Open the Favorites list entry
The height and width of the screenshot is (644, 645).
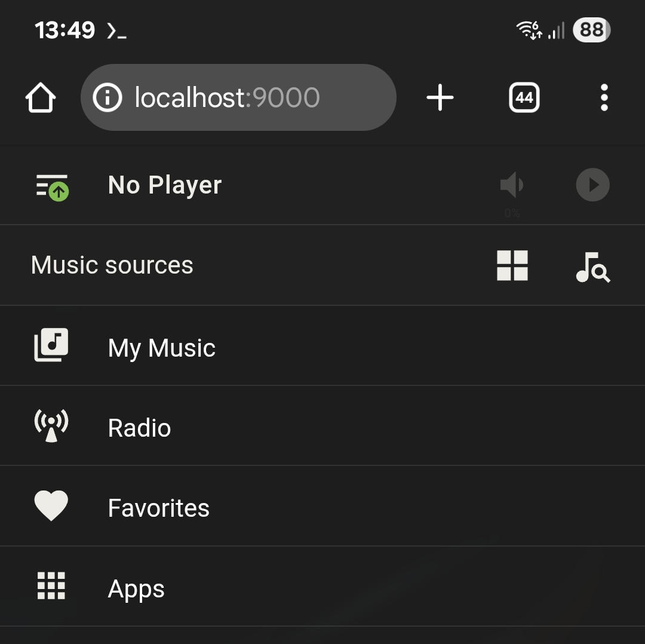[158, 508]
